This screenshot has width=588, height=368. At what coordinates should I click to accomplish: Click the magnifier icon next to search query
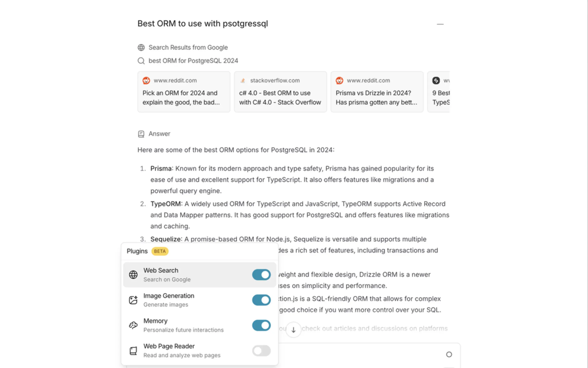click(141, 61)
